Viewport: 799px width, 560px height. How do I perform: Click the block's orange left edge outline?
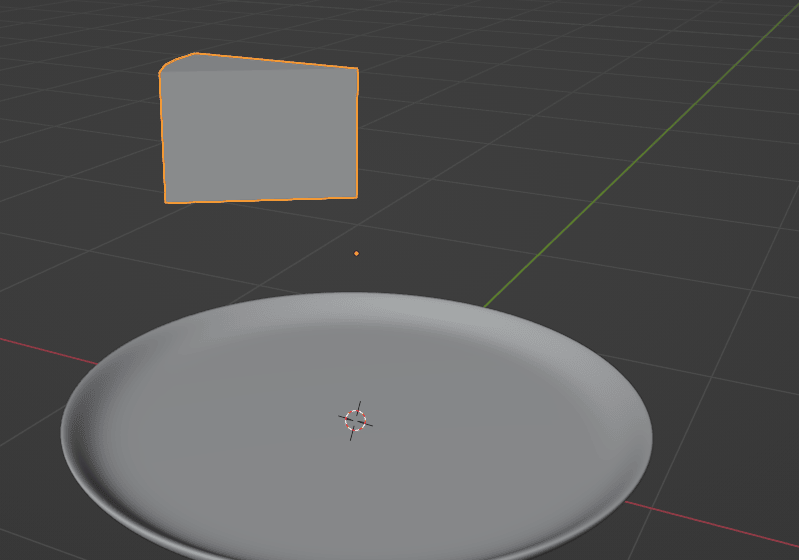(162, 135)
